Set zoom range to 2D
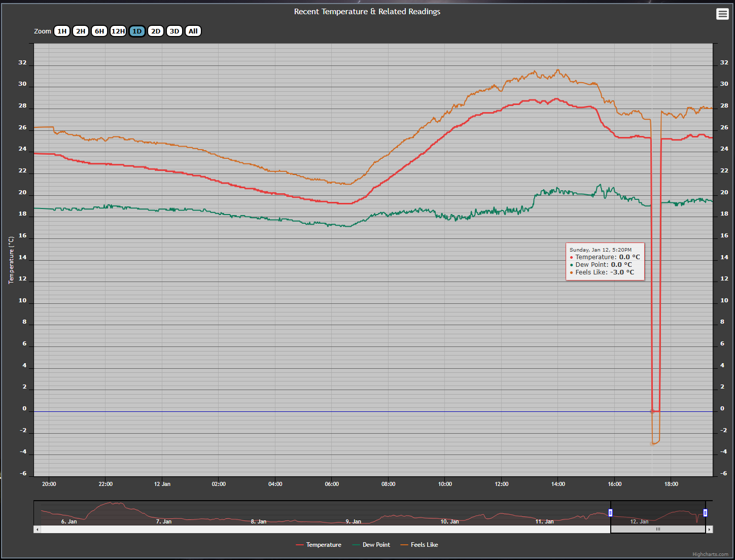 coord(156,31)
